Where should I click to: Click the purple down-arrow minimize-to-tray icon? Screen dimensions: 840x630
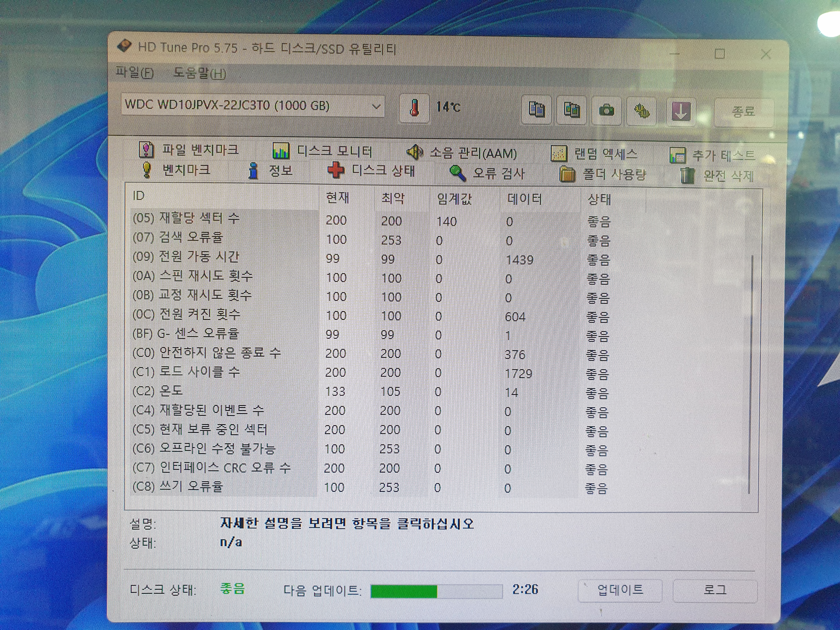(x=681, y=112)
